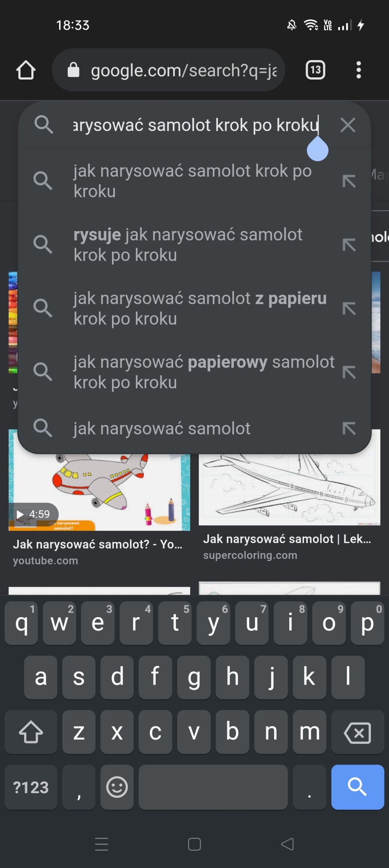Open the tab switcher showing 13 tabs

pyautogui.click(x=315, y=70)
